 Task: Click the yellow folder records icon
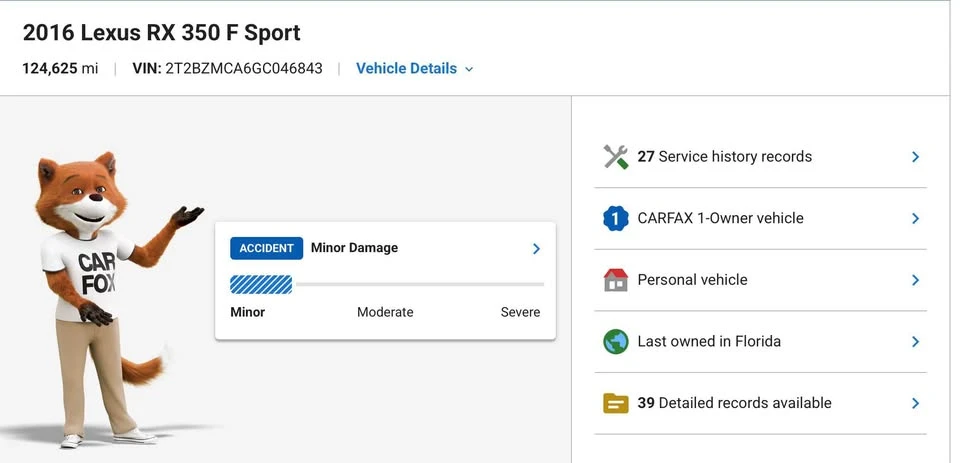click(x=615, y=403)
